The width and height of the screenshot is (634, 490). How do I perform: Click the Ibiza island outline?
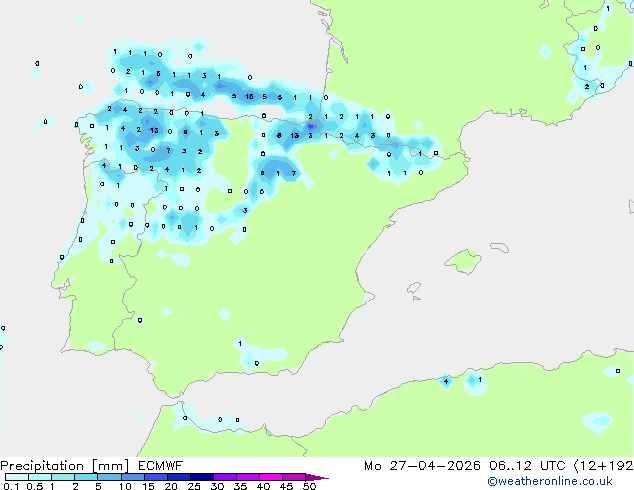coord(414,288)
